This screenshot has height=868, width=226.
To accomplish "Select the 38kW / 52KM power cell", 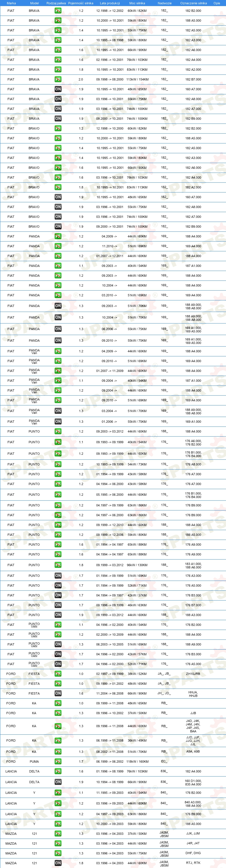I will (x=137, y=674).
